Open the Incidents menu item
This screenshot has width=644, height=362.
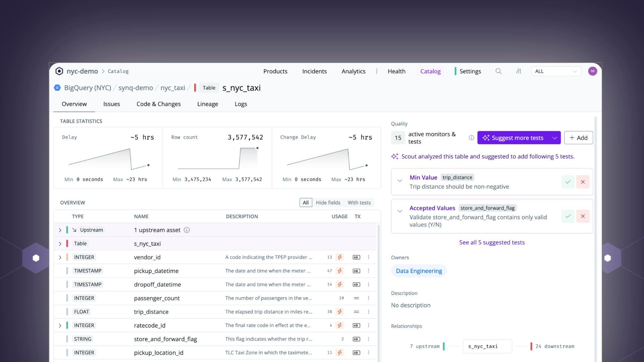pyautogui.click(x=314, y=71)
